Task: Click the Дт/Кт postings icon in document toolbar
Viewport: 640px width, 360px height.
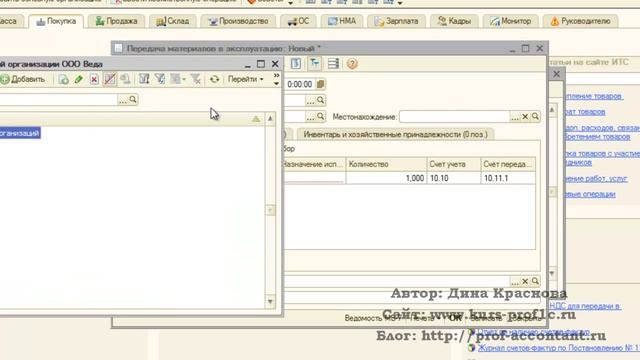Action: click(x=314, y=64)
